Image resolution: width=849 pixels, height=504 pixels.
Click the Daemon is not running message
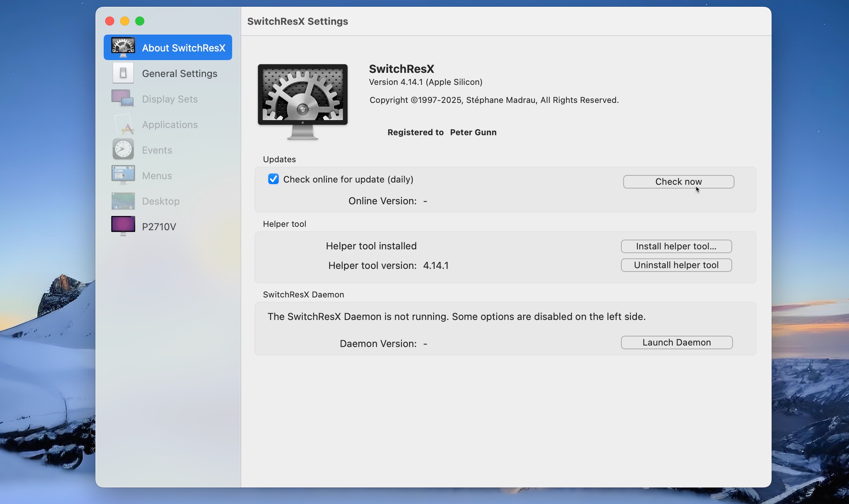pos(456,317)
